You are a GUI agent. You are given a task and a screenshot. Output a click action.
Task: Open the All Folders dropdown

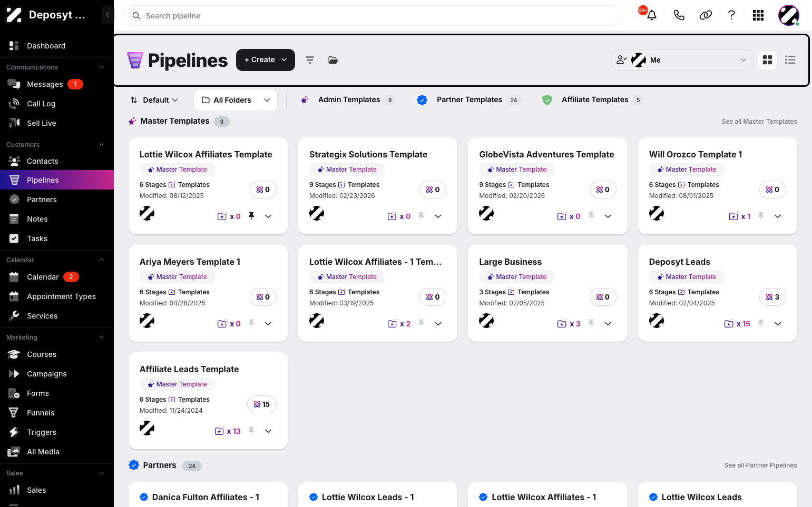[236, 100]
